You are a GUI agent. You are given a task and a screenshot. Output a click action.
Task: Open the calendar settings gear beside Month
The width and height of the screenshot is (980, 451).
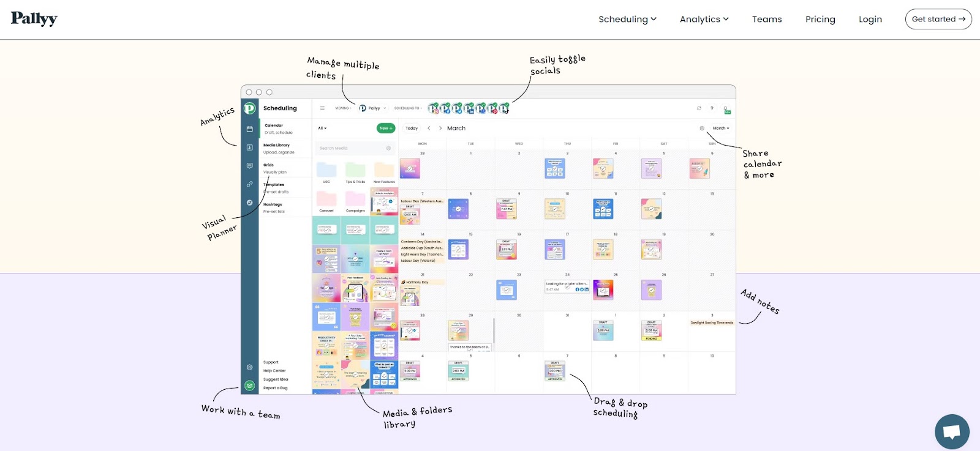point(702,129)
